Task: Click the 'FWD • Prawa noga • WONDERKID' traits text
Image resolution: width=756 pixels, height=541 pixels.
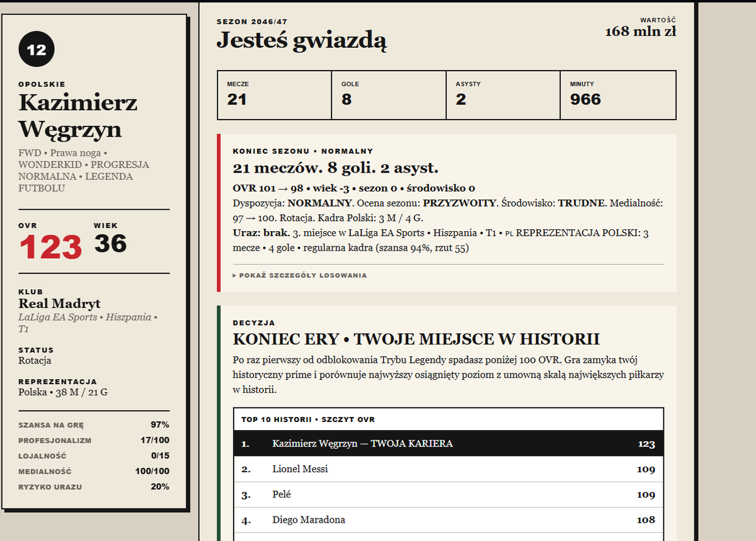Action: point(84,170)
